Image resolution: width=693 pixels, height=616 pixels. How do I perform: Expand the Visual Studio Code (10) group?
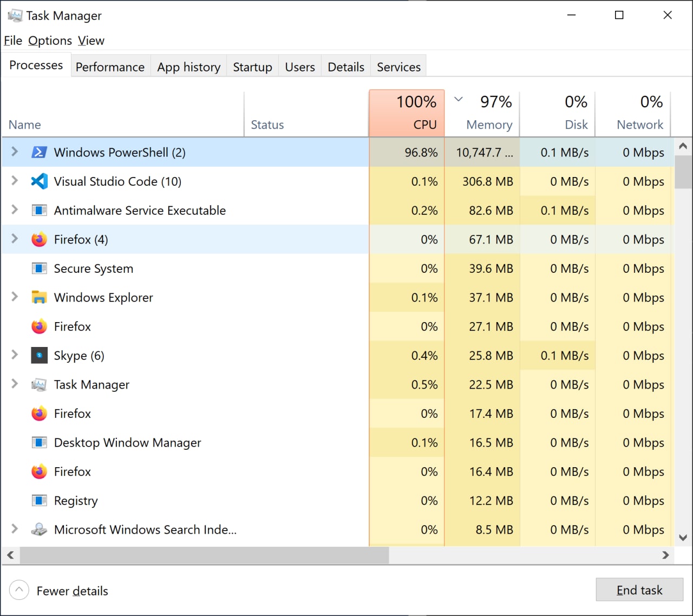pos(15,181)
